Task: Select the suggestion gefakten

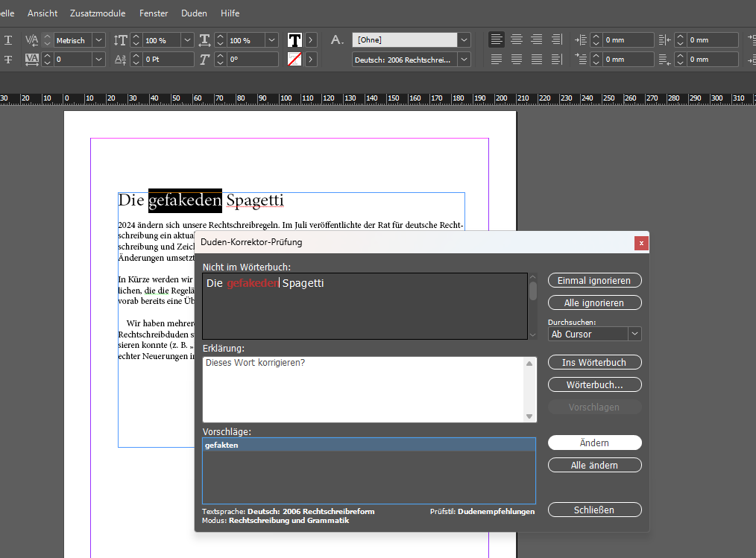Action: coord(369,446)
